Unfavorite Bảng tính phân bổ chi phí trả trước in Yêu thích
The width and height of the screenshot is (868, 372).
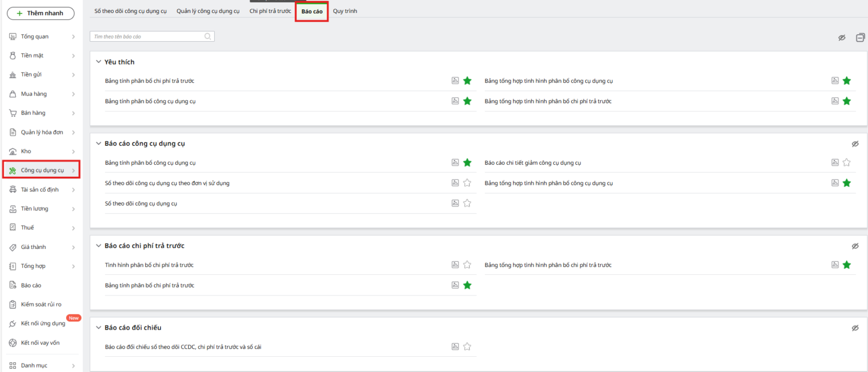(467, 81)
